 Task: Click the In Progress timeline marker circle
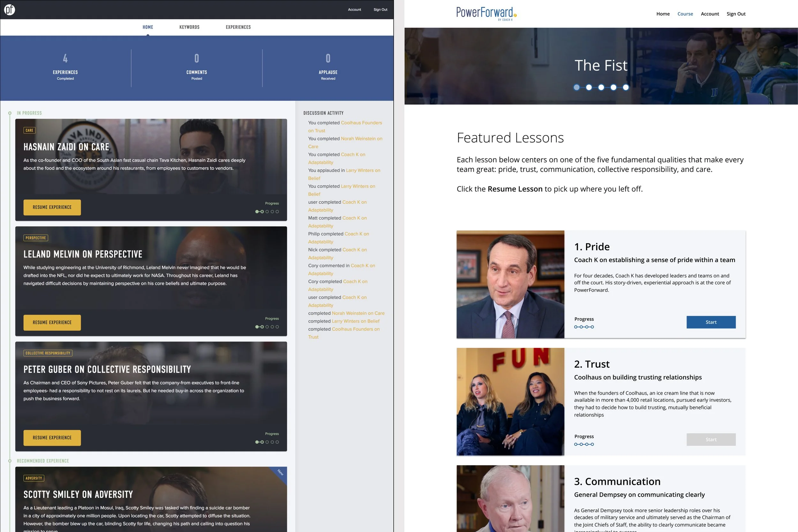(10, 113)
